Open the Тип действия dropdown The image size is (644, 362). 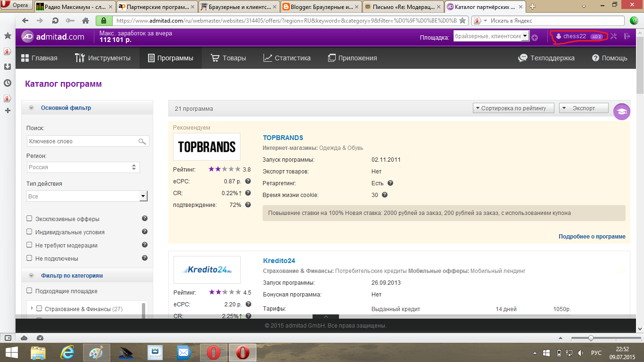[87, 196]
